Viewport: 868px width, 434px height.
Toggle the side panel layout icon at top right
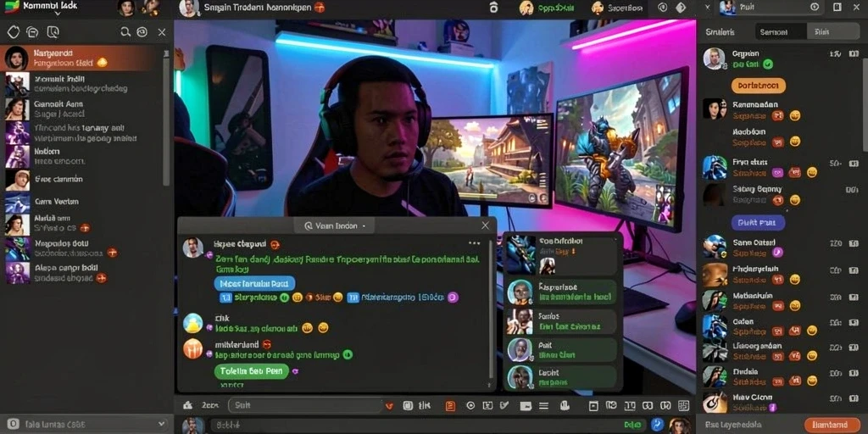tap(837, 7)
